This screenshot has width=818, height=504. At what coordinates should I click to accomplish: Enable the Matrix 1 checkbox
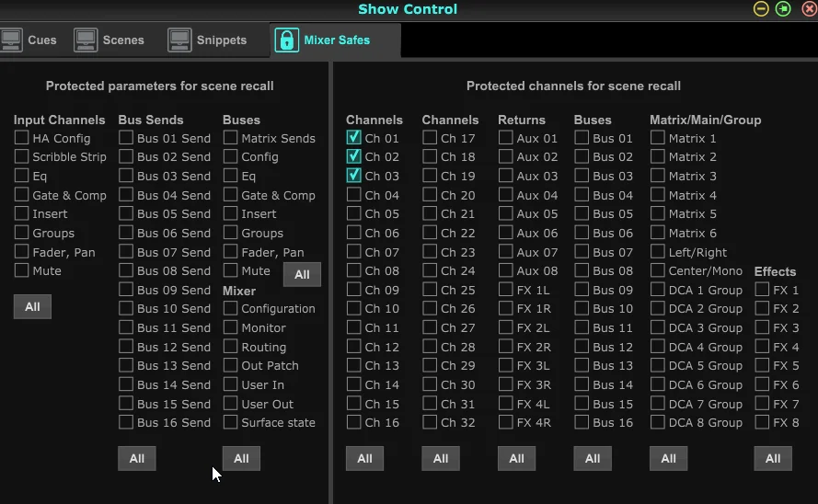coord(658,138)
